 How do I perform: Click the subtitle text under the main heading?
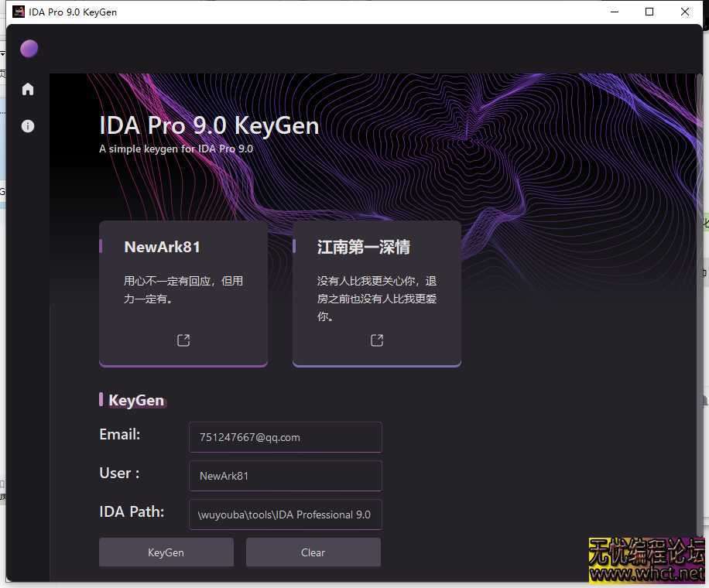(176, 149)
